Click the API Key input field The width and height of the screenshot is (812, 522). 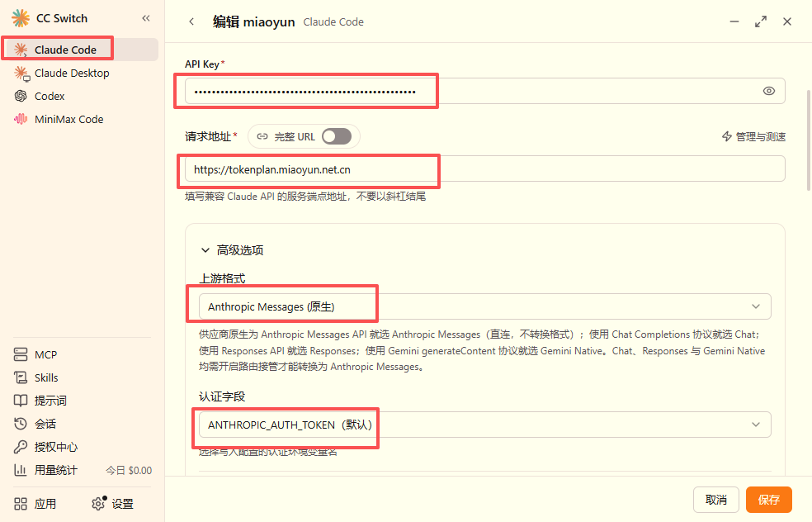pyautogui.click(x=484, y=91)
